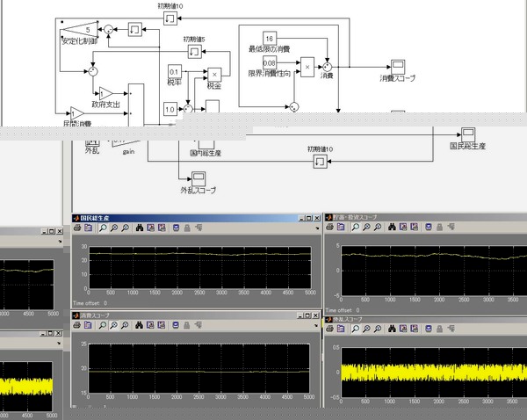Select the 外乱スコープ block in the diagram

[198, 178]
